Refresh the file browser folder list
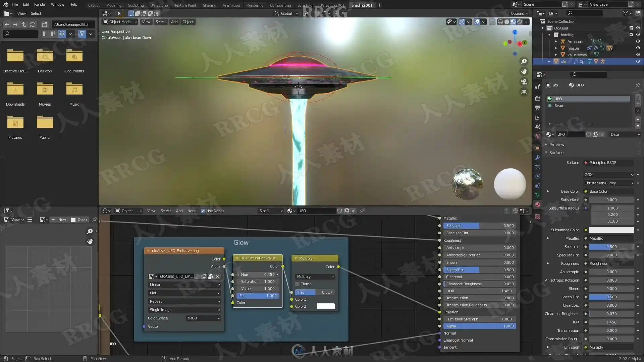The image size is (644, 362). [x=33, y=24]
